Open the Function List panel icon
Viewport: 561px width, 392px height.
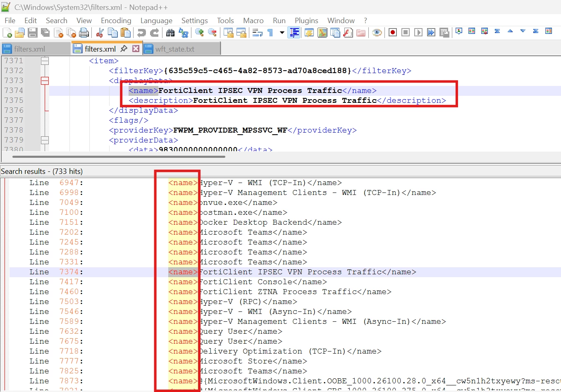pos(348,33)
